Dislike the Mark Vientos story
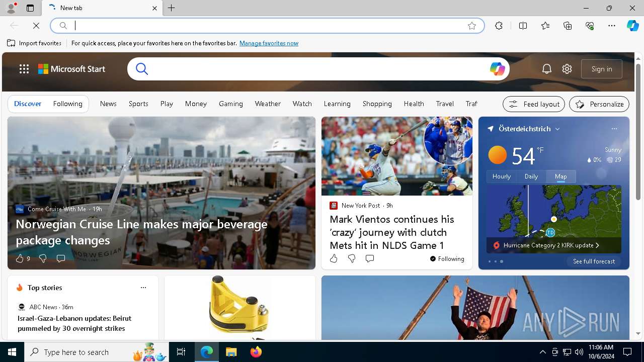 click(352, 258)
